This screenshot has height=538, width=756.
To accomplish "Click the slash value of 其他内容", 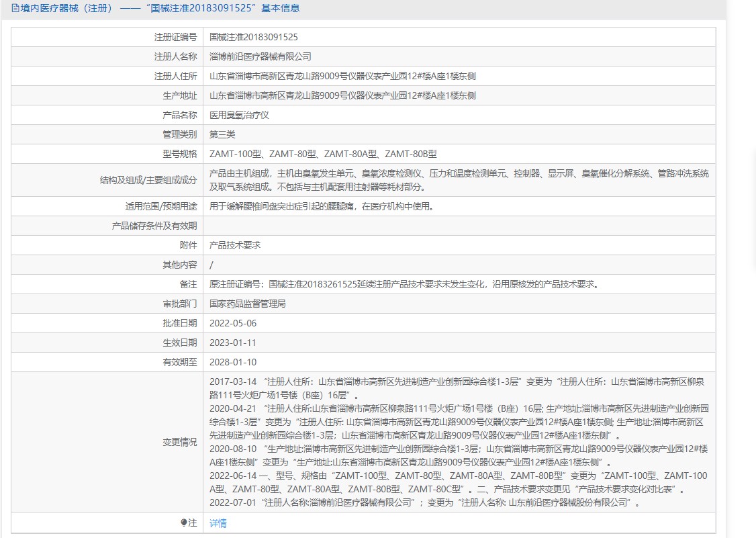I will coord(211,265).
